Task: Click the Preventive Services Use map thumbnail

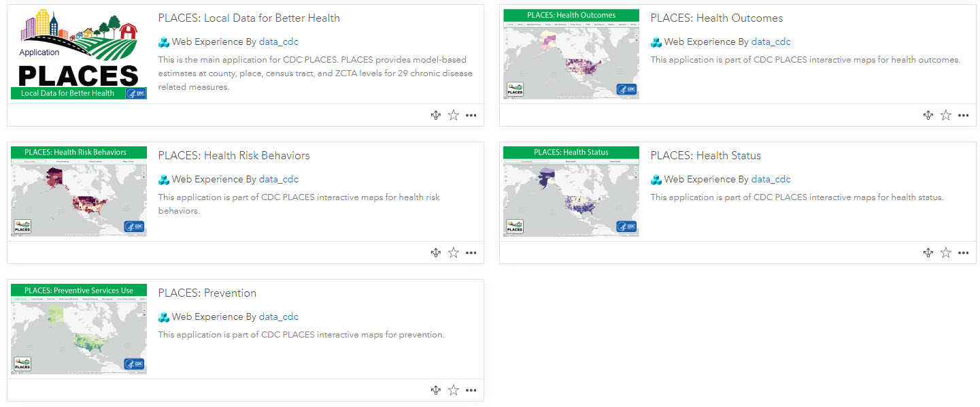Action: [79, 329]
